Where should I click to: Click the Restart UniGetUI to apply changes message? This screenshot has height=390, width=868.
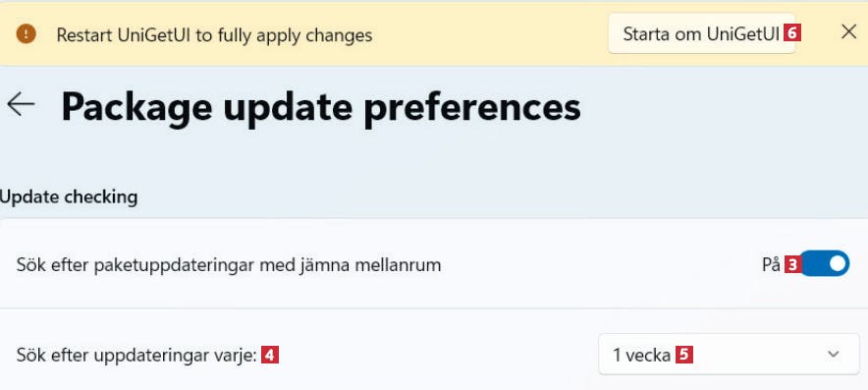[x=214, y=35]
